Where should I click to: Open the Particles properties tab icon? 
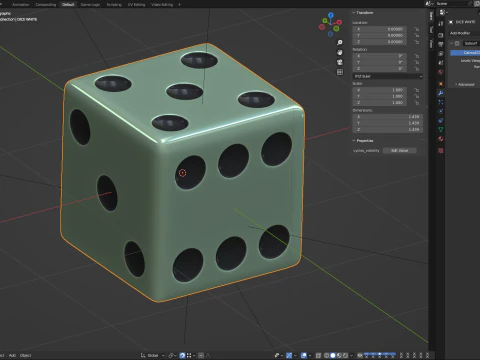[441, 102]
